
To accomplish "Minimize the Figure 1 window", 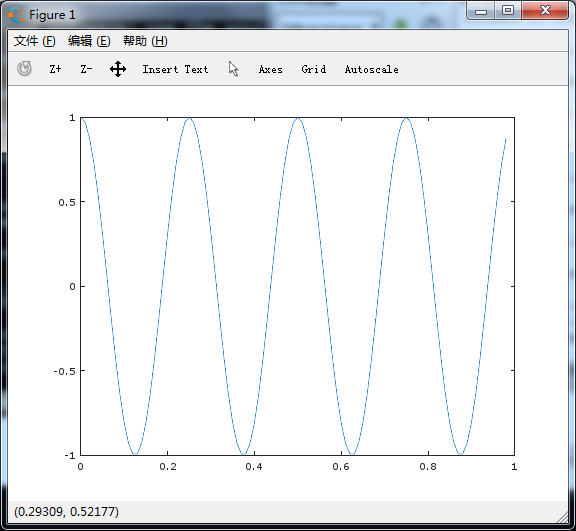I will point(480,11).
